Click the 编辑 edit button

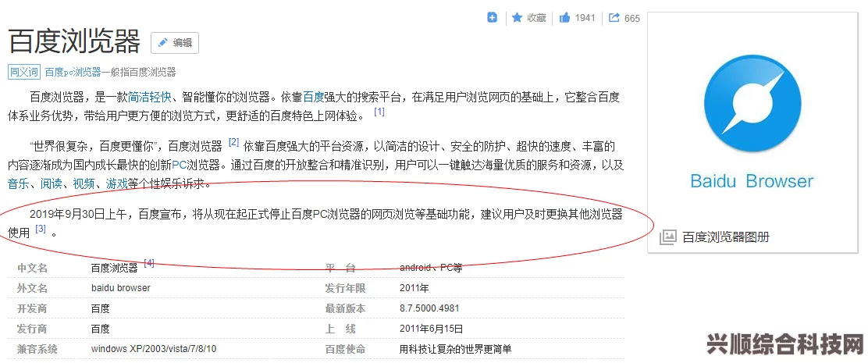[x=175, y=43]
